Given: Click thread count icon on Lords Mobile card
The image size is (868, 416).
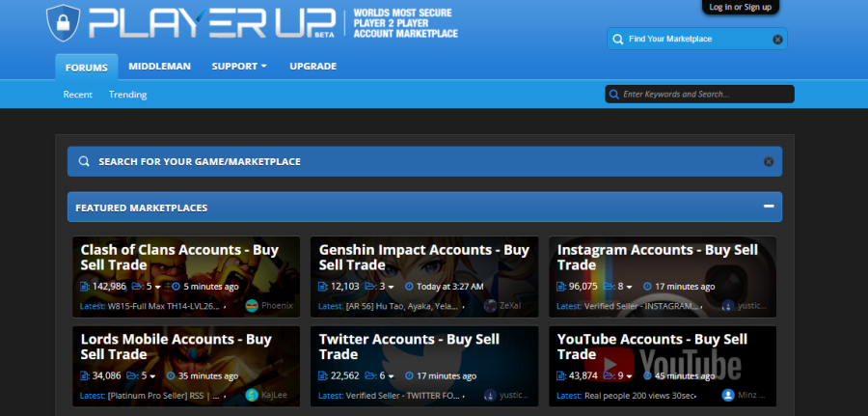Looking at the screenshot, I should coord(85,376).
